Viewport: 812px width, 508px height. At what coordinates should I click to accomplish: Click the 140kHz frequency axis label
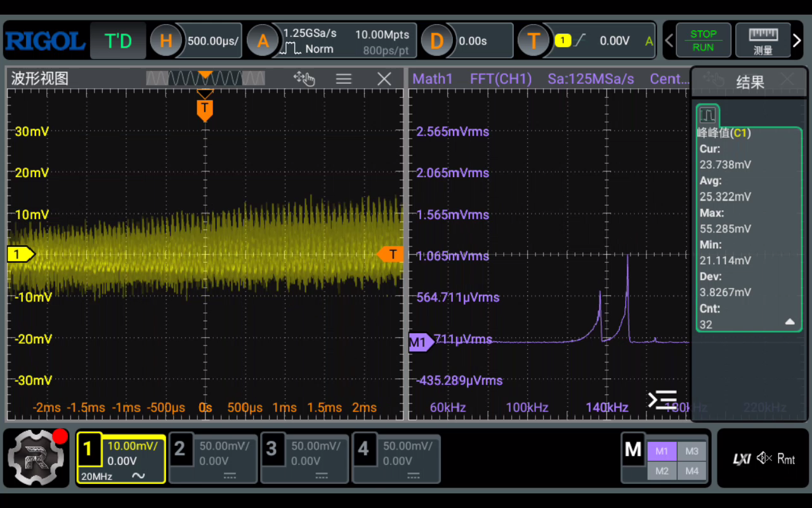pos(607,408)
